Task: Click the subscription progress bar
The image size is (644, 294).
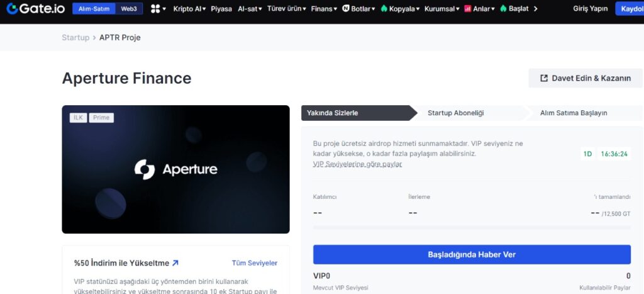Action: [472, 227]
